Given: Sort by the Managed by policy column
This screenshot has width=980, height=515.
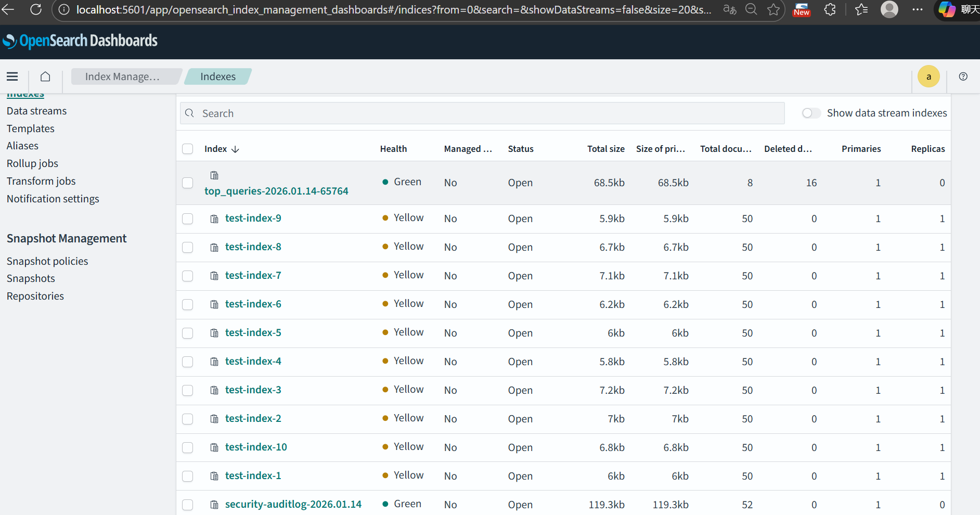Looking at the screenshot, I should [468, 149].
